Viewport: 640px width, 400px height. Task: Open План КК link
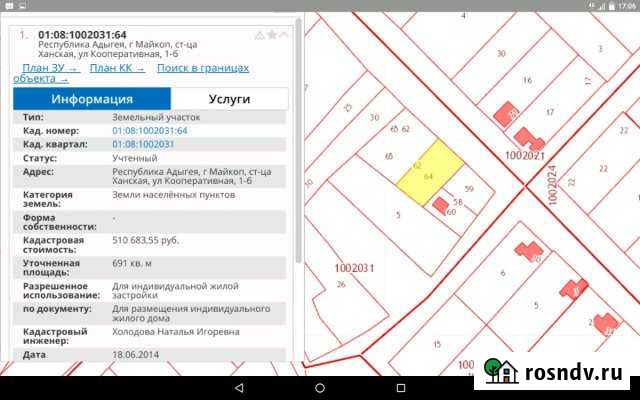click(x=117, y=68)
